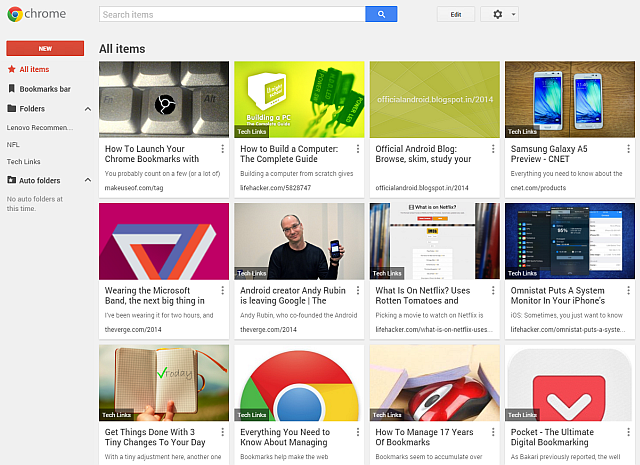Select All items in sidebar
This screenshot has width=640, height=465.
pyautogui.click(x=34, y=69)
